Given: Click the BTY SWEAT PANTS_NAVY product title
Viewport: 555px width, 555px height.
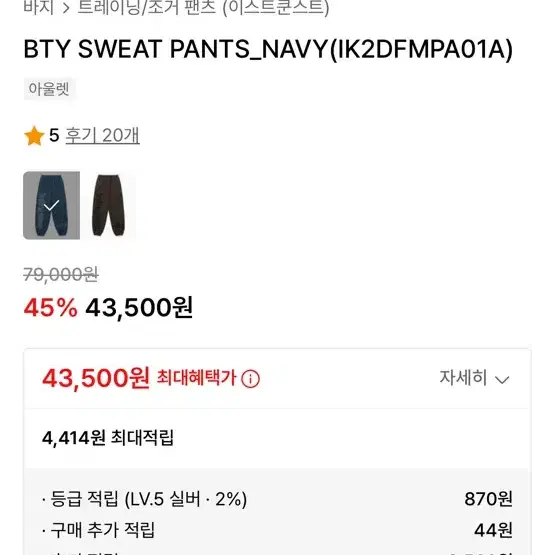Looking at the screenshot, I should click(268, 50).
